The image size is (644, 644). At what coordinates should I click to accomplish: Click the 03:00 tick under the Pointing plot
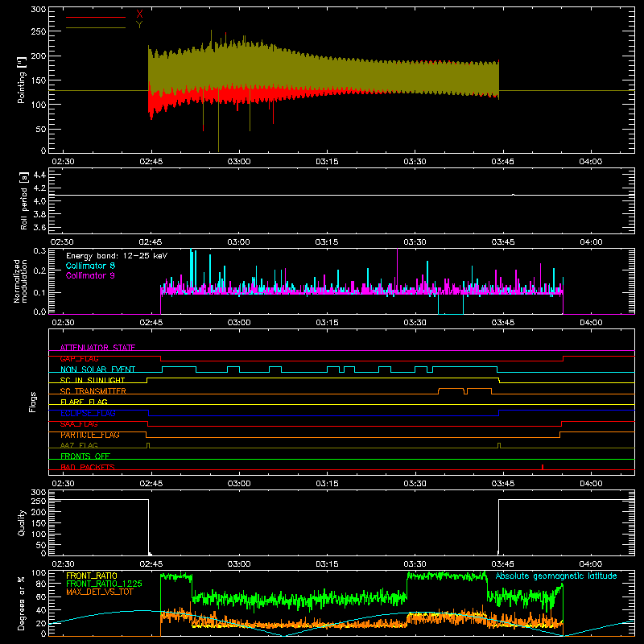[239, 162]
